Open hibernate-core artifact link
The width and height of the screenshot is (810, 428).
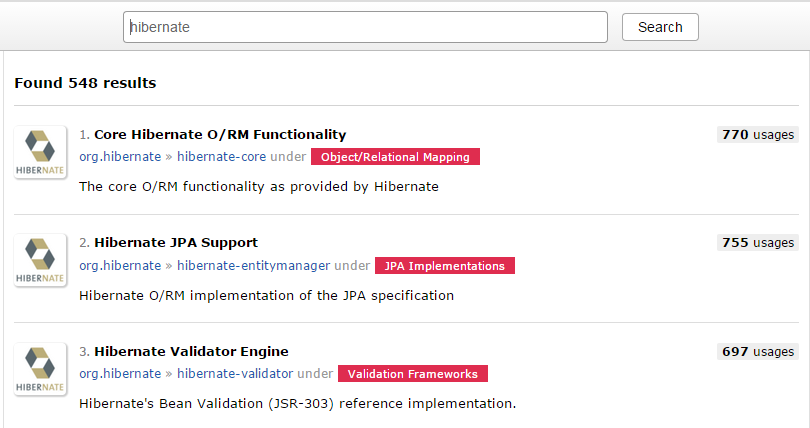222,156
